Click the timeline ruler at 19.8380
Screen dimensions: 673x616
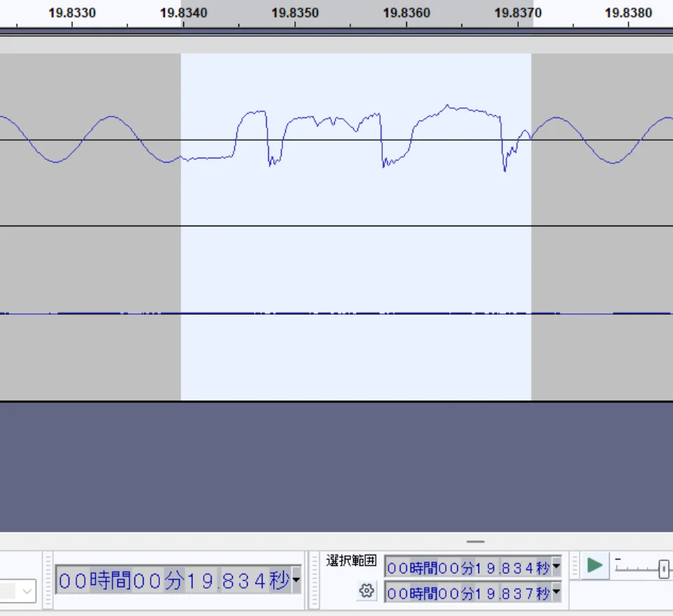(628, 13)
